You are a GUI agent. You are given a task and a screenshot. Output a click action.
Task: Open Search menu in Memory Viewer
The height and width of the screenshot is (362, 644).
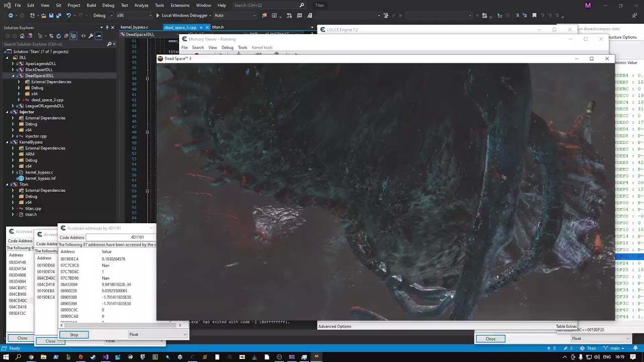click(198, 48)
